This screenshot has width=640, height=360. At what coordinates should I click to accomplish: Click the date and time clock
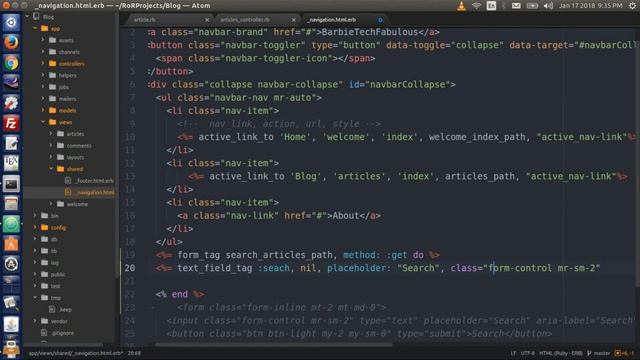tap(591, 6)
